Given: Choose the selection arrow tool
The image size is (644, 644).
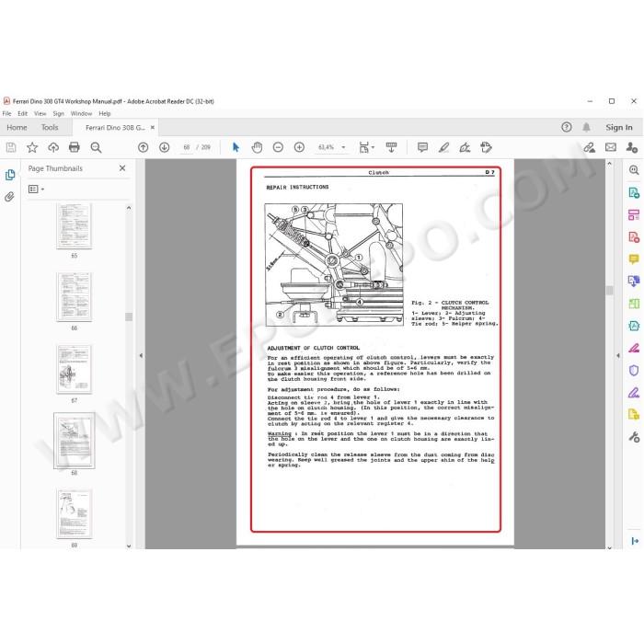Looking at the screenshot, I should [x=236, y=147].
